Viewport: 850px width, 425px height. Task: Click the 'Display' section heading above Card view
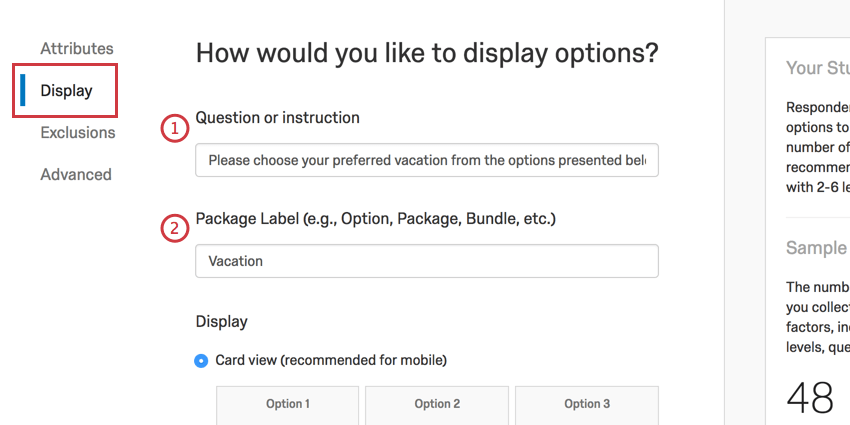pyautogui.click(x=221, y=322)
